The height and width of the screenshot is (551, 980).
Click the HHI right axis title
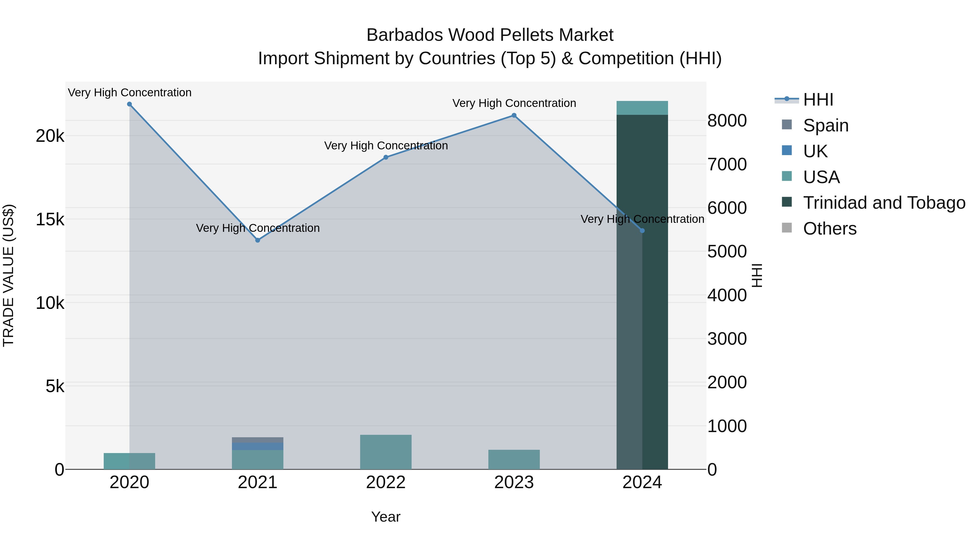coord(757,275)
